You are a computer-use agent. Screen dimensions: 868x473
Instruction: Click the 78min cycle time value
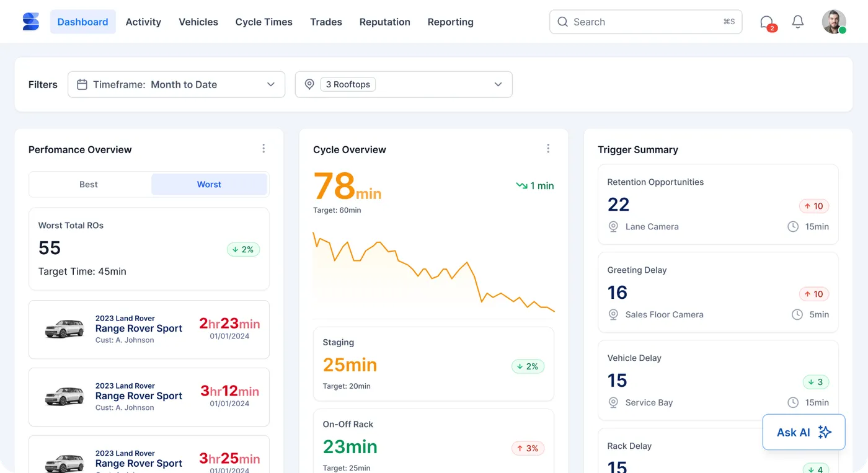(x=347, y=186)
